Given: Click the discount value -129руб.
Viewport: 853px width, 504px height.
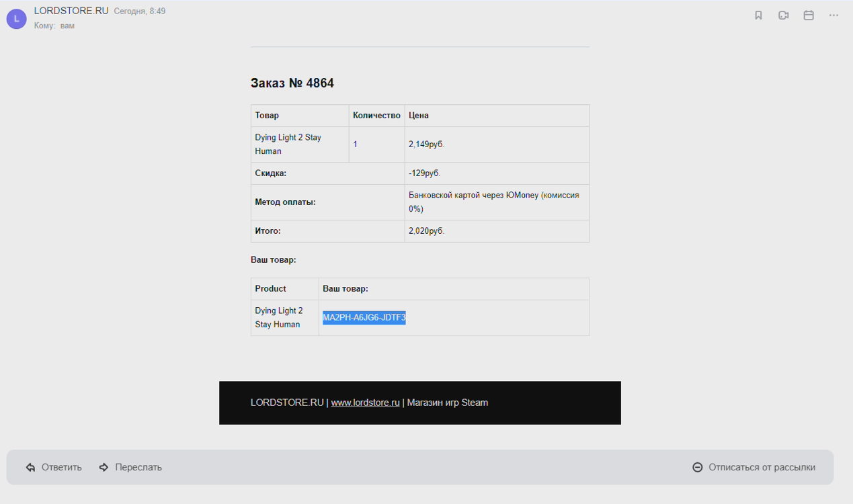Looking at the screenshot, I should click(x=424, y=173).
